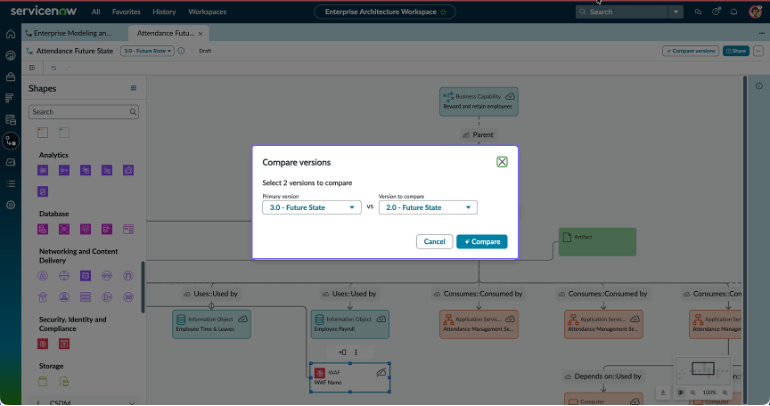Click the Parent relationship label

tap(478, 135)
